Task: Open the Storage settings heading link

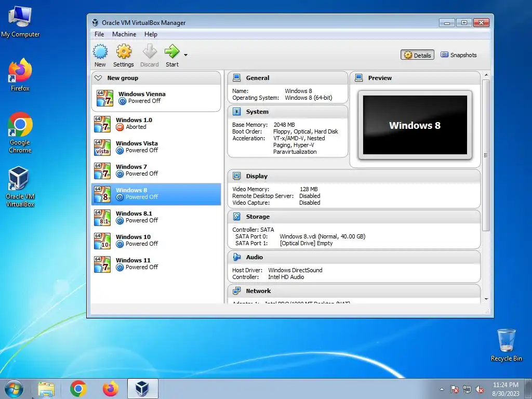Action: [258, 217]
